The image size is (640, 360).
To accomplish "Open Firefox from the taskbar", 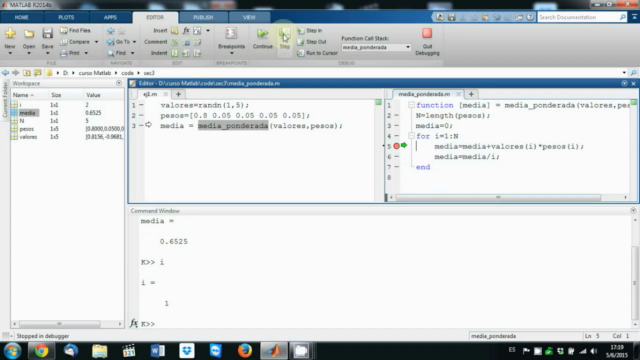I will tap(244, 351).
